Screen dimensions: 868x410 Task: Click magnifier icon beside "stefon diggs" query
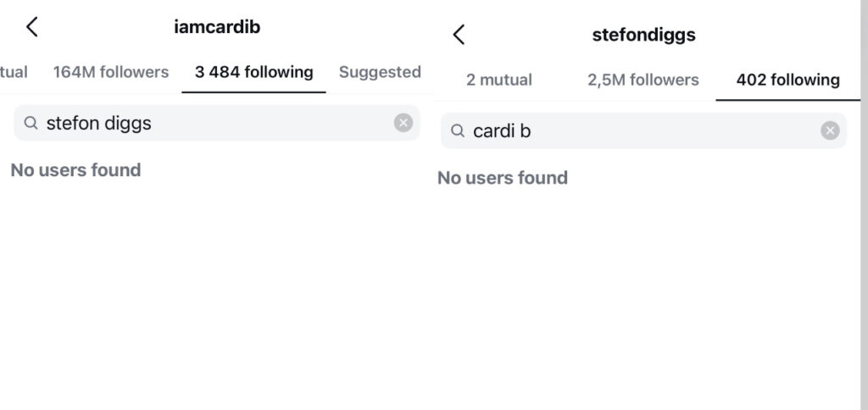(x=31, y=124)
